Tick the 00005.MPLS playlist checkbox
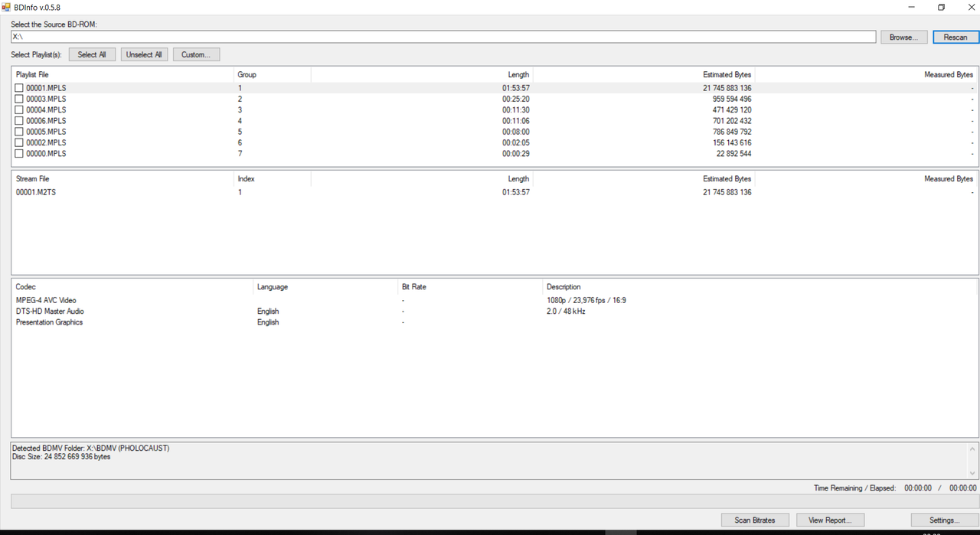This screenshot has height=535, width=980. coord(19,132)
